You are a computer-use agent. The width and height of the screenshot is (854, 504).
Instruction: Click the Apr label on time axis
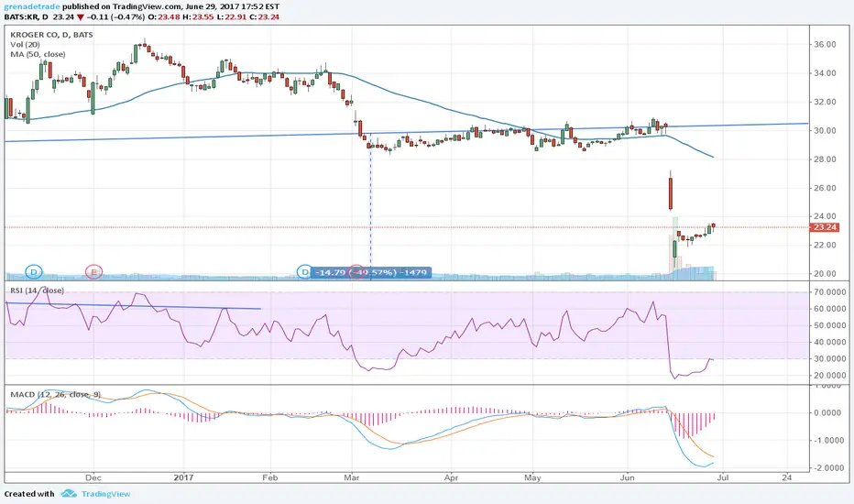pos(451,477)
